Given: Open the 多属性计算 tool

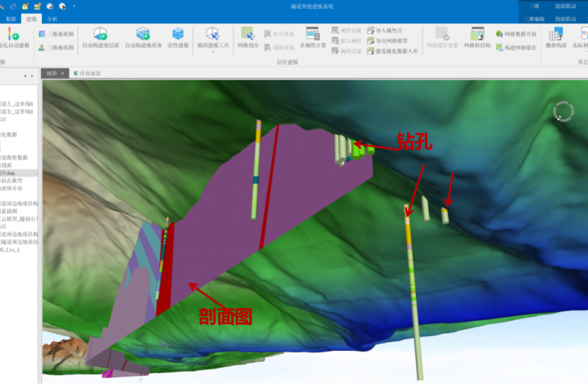Looking at the screenshot, I should pos(312,37).
